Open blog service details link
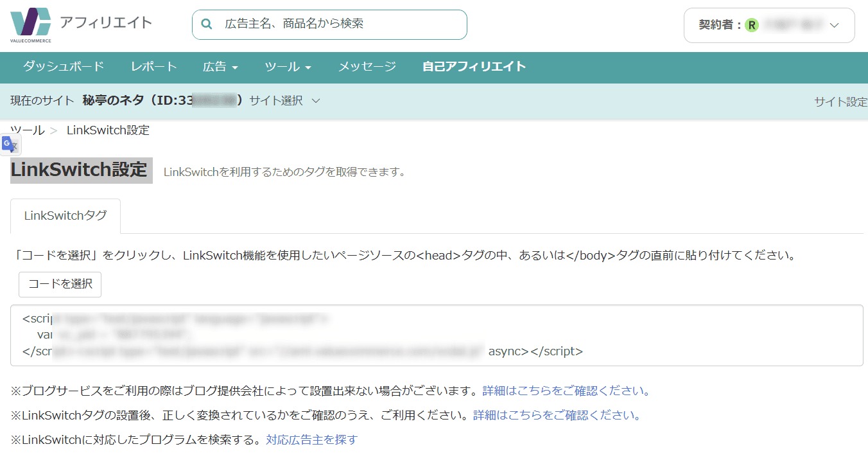This screenshot has height=460, width=868. [566, 391]
